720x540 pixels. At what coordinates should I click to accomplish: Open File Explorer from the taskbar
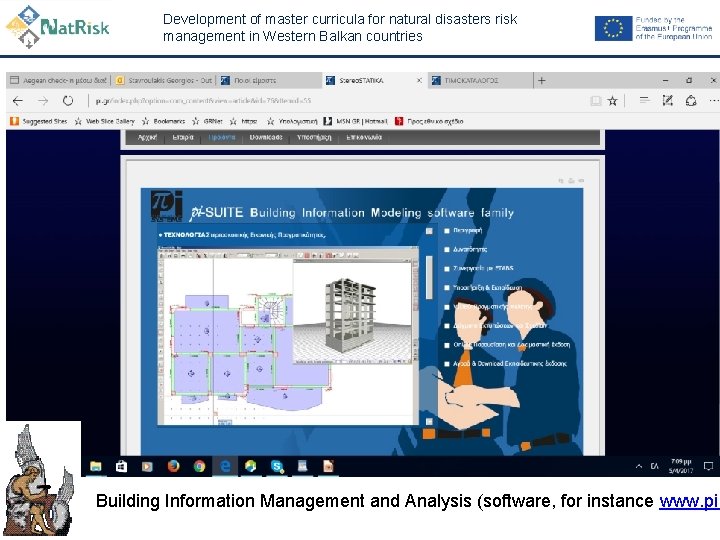point(96,467)
